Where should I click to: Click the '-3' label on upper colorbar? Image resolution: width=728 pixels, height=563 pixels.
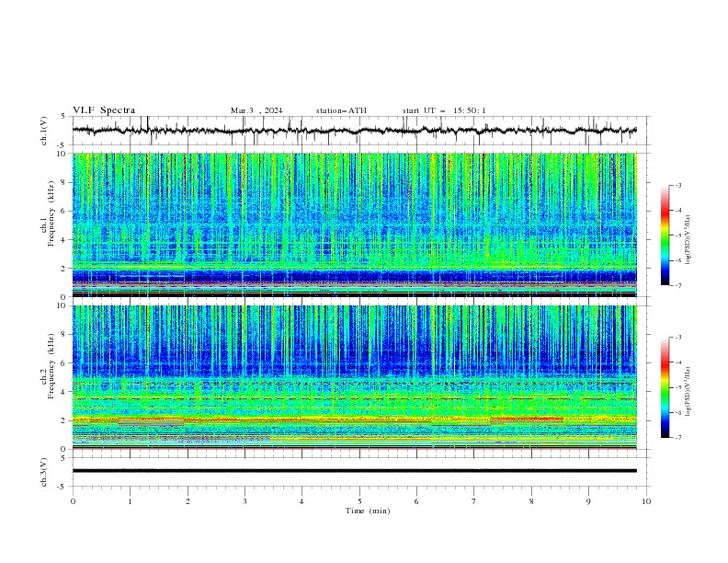[677, 185]
